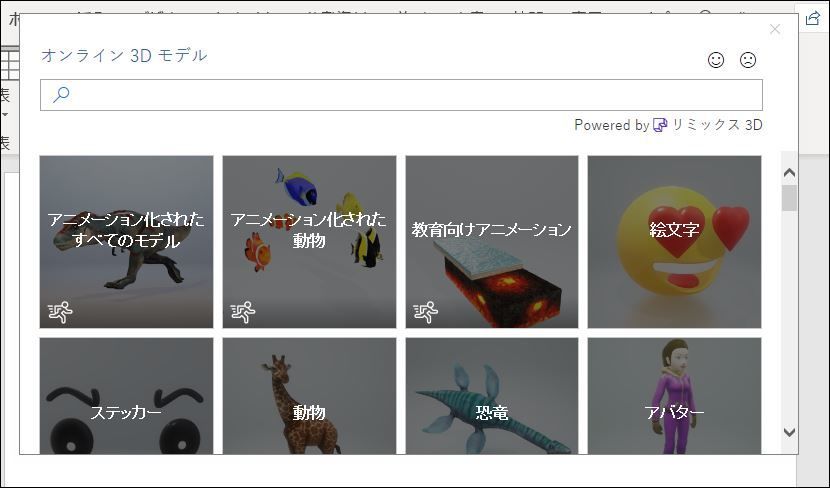
Task: Open the 恐竜 dinosaur category tile
Action: pyautogui.click(x=492, y=396)
